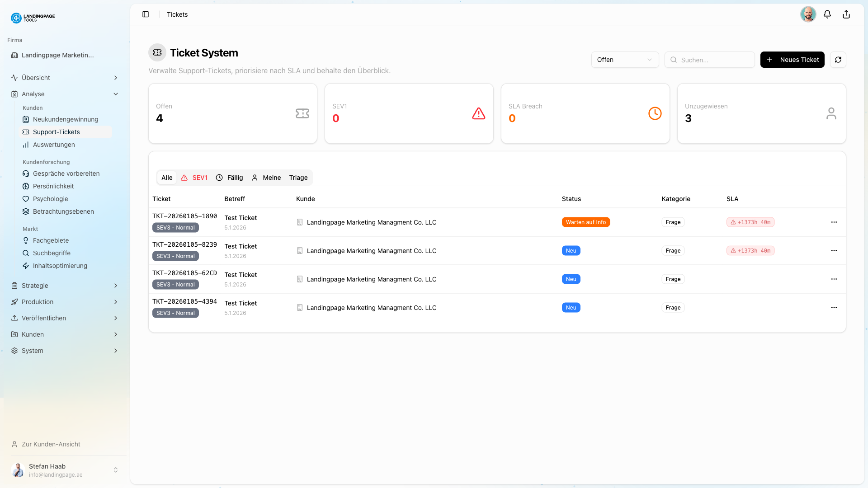The height and width of the screenshot is (488, 868).
Task: Click the share/export icon in top bar
Action: (x=846, y=14)
